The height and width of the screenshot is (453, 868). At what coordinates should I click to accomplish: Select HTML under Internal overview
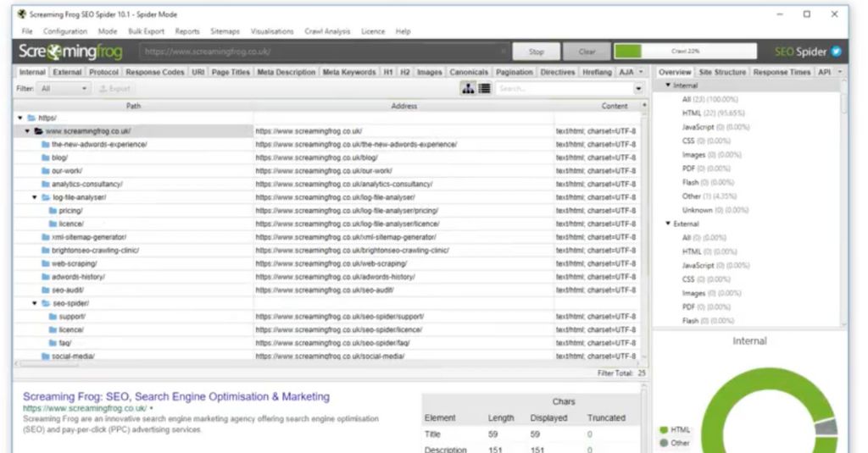pos(713,113)
